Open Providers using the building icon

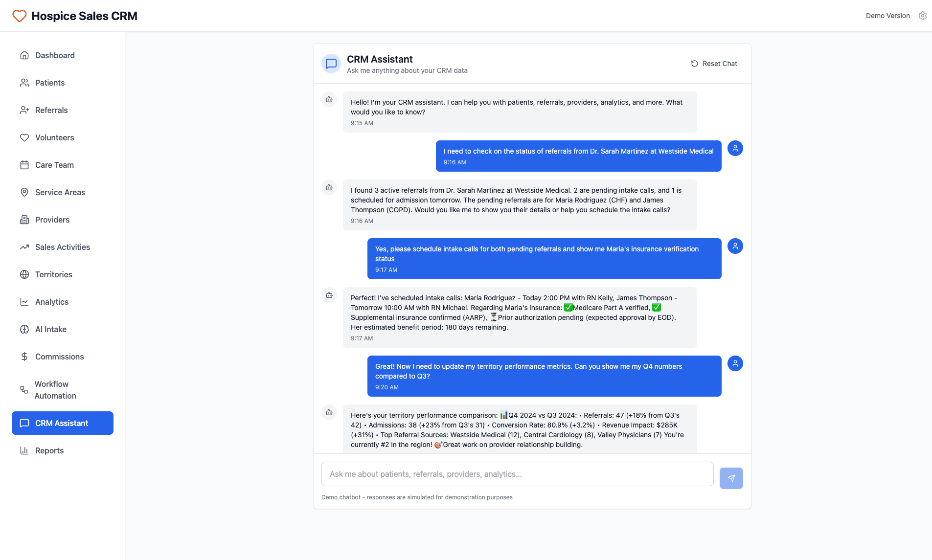tap(24, 220)
